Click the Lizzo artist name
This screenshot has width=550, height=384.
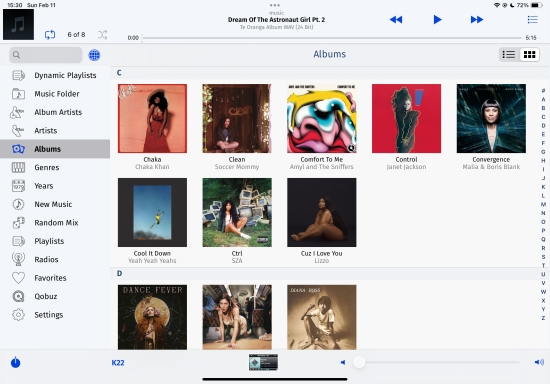(x=322, y=261)
